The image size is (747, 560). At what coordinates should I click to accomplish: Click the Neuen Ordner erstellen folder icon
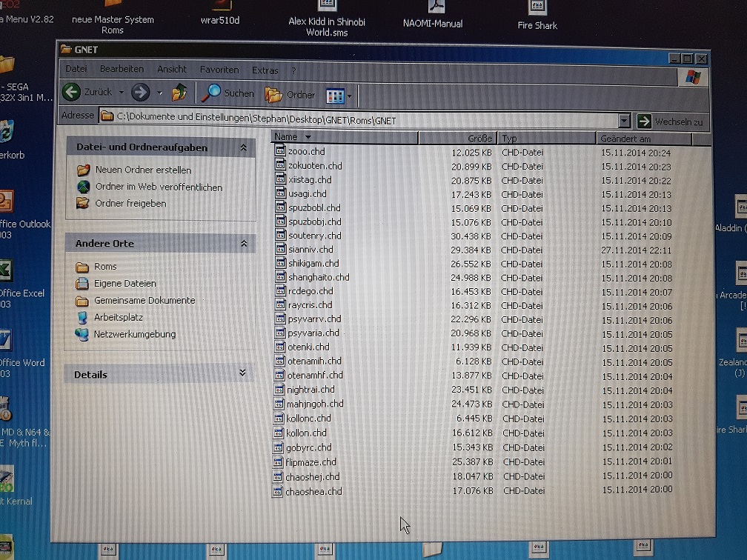coord(83,170)
